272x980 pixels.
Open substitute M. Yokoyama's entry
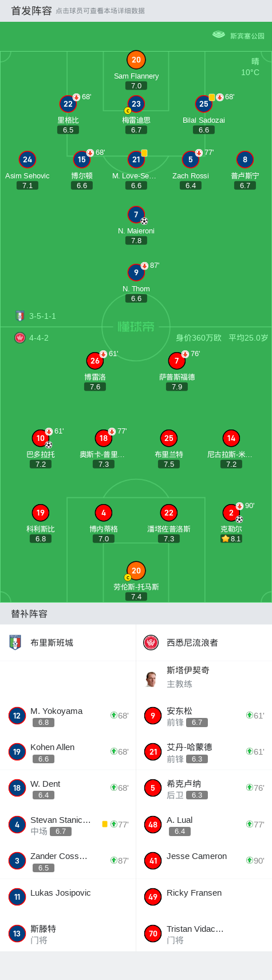68,716
